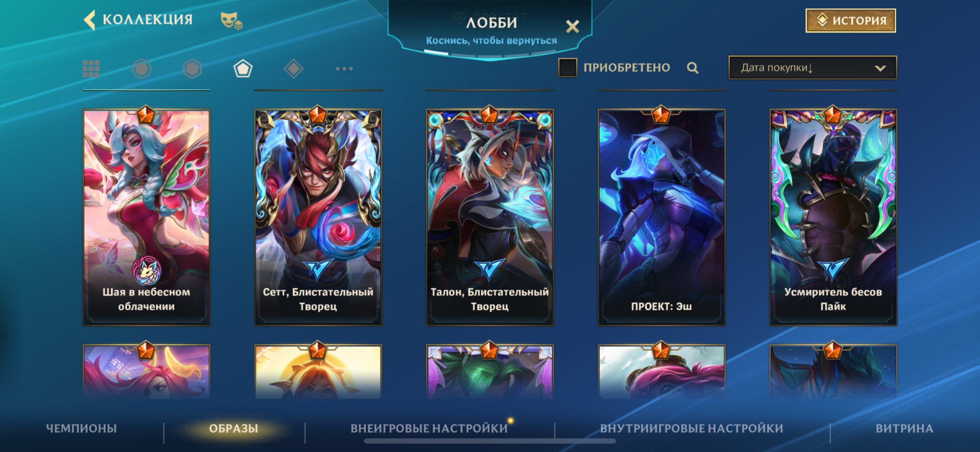The width and height of the screenshot is (980, 452).
Task: Switch to Внеигровые настройки tab
Action: (x=429, y=429)
